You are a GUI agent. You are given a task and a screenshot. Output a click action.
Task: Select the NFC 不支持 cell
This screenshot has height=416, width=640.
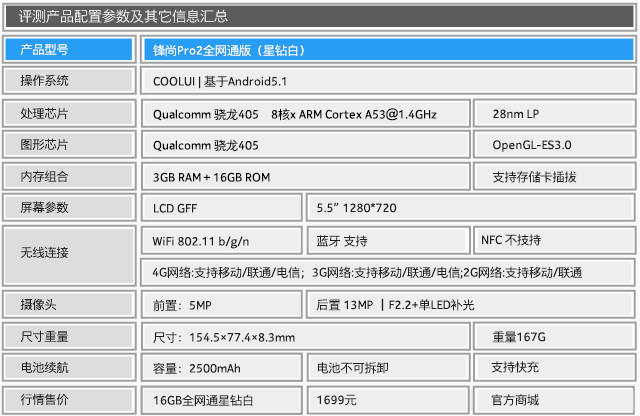(x=553, y=240)
